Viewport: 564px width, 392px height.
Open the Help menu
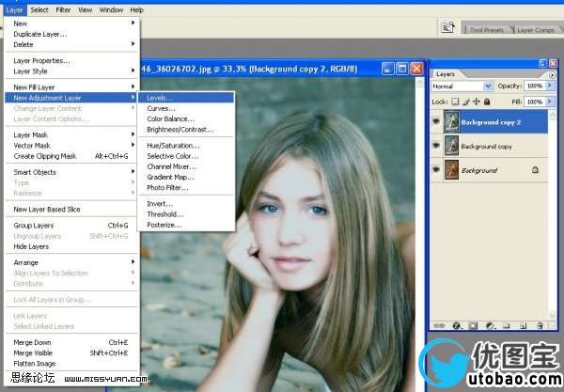(136, 10)
